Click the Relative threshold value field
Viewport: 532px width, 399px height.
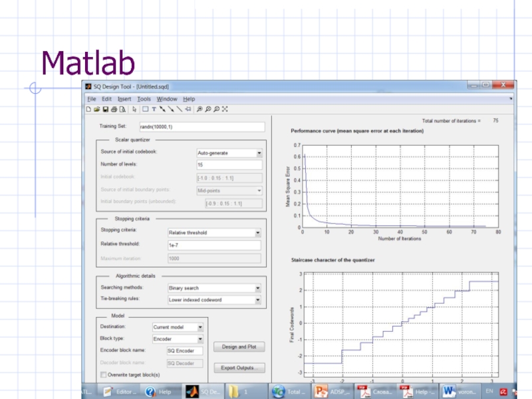[214, 245]
